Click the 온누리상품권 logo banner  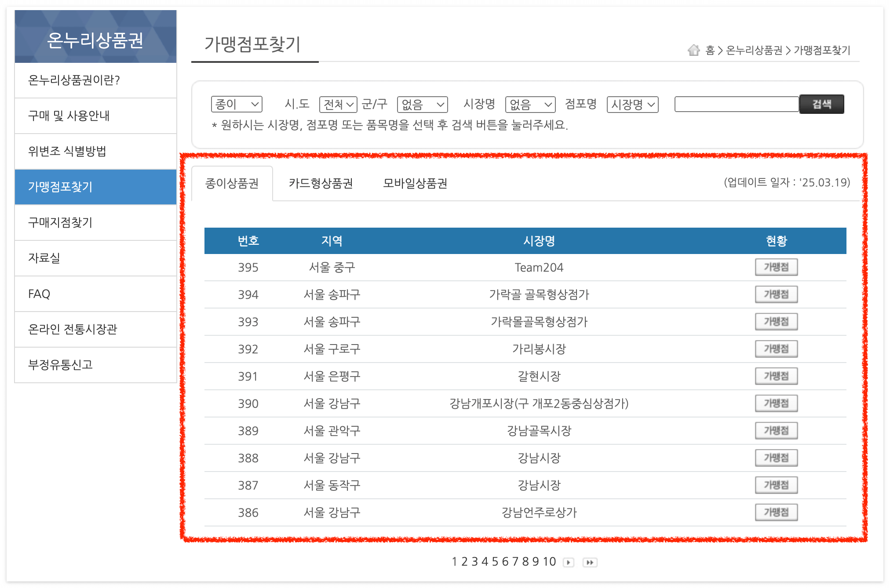pos(95,37)
